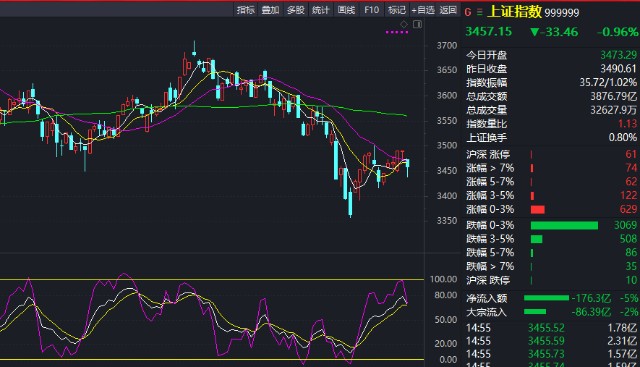Click the 3700 price axis label
This screenshot has height=367, width=640.
447,46
